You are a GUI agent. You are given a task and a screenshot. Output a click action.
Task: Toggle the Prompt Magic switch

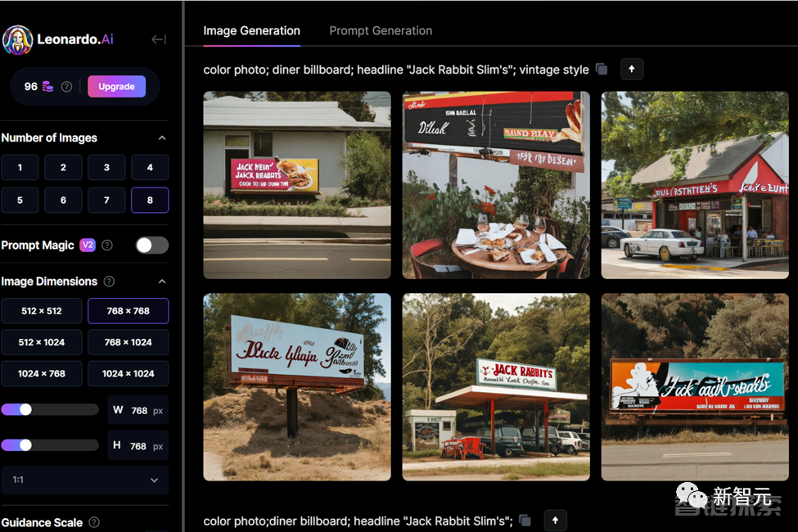point(151,246)
